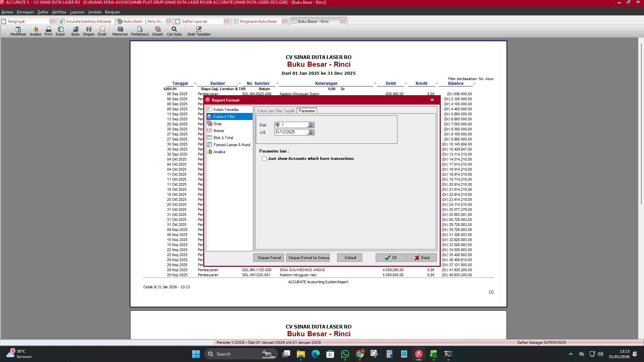Open the Analisa tool in the toolbar

35,31
